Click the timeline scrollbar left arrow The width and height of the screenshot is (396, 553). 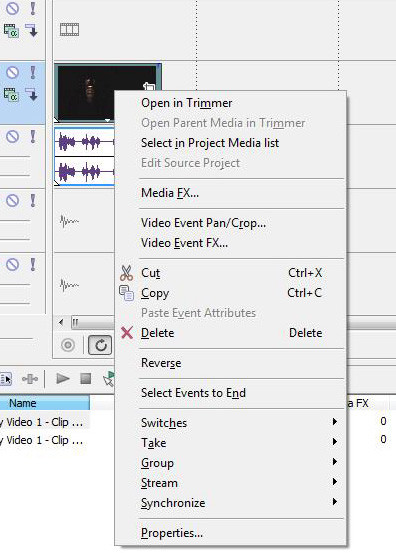tap(62, 322)
